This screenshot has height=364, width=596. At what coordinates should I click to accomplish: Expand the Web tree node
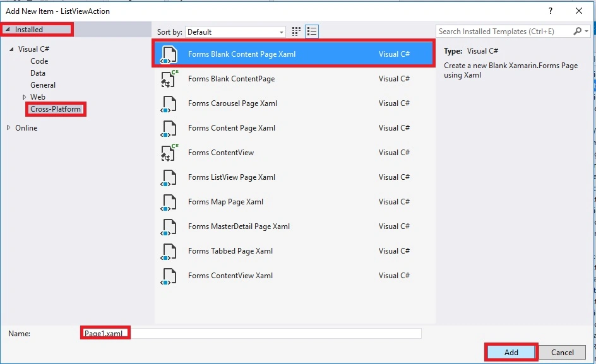tap(25, 97)
